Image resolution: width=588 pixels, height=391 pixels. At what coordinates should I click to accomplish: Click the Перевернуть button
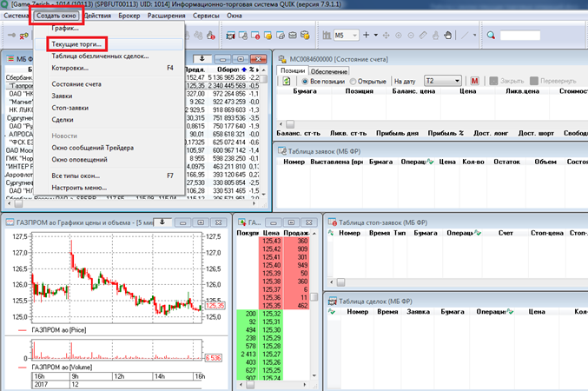click(552, 81)
